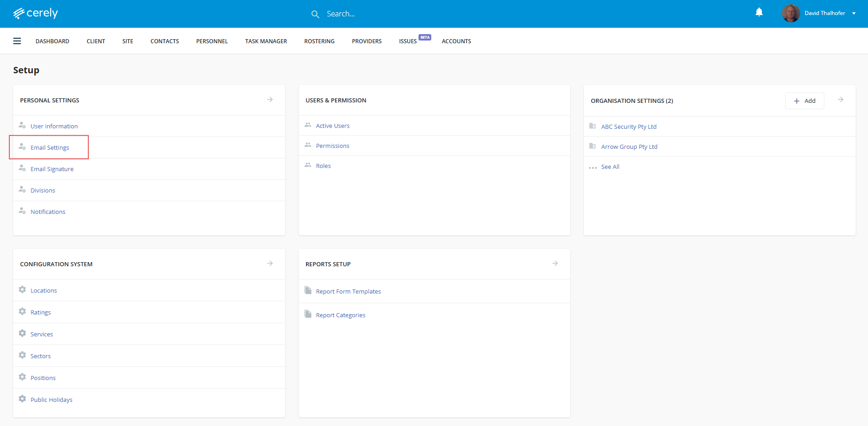The width and height of the screenshot is (868, 426).
Task: Click the document icon beside Report Form Templates
Action: click(x=308, y=291)
